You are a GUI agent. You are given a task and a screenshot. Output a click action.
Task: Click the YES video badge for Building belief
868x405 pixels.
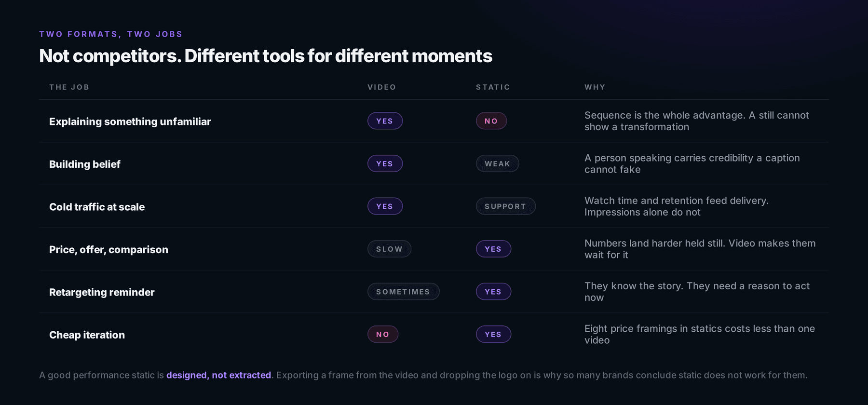[385, 163]
